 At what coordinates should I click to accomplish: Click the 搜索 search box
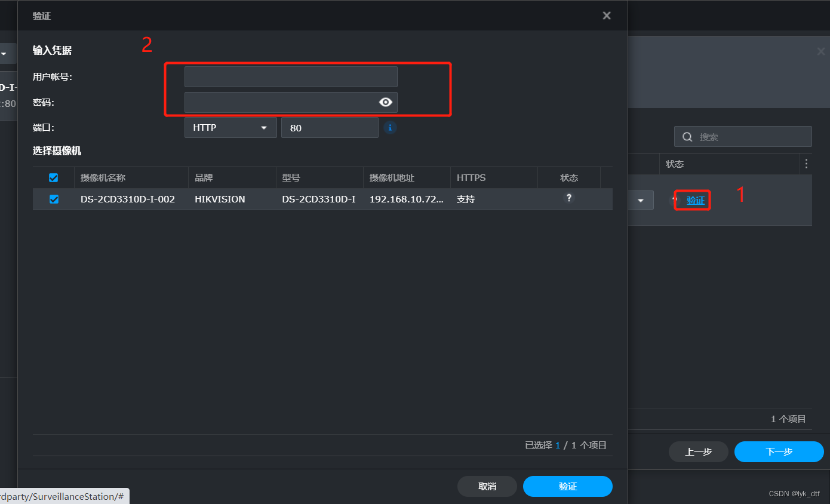coord(743,137)
